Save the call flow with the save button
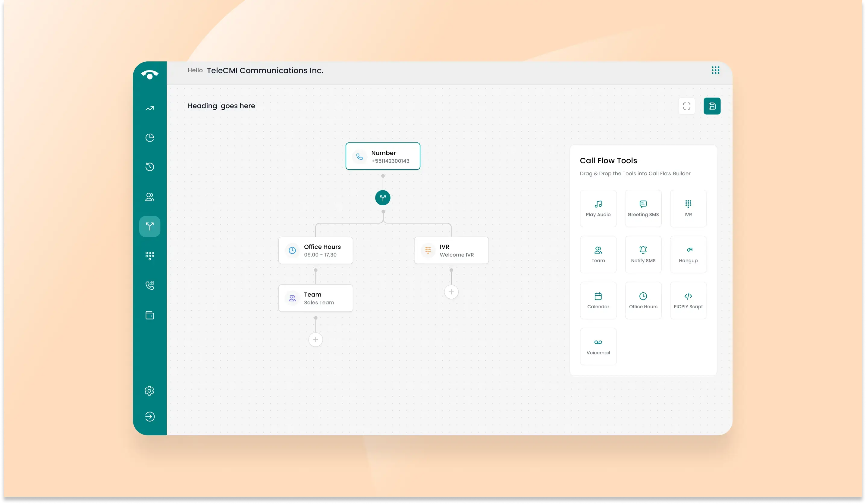Screen dimensions: 866x504 click(x=712, y=106)
